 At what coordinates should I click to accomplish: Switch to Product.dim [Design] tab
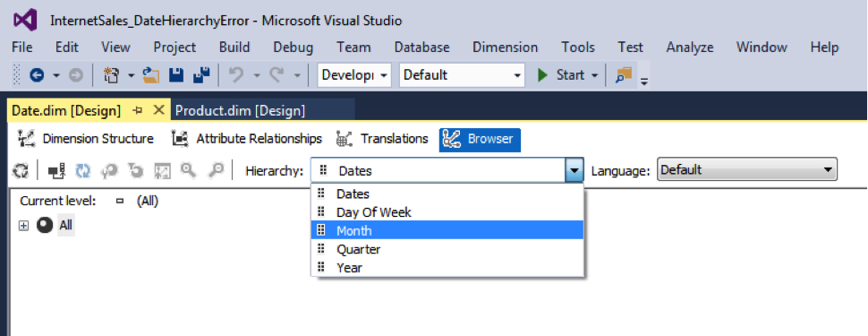coord(240,110)
